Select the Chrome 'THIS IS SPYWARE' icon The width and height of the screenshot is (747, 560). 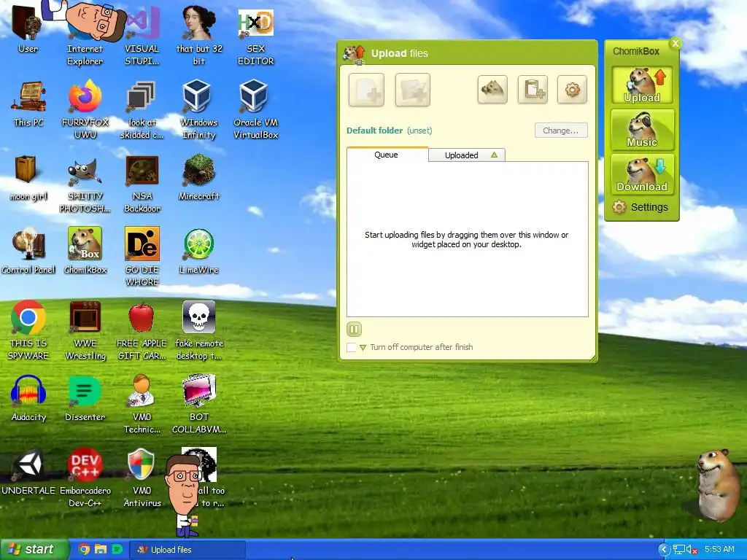point(28,330)
